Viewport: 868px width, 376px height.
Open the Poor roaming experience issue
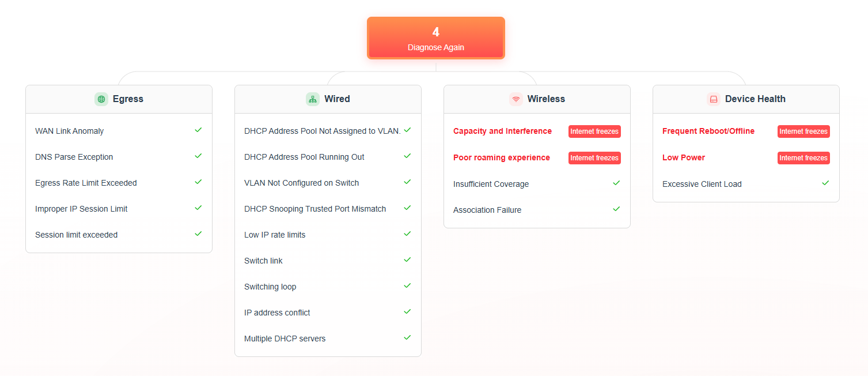point(501,157)
